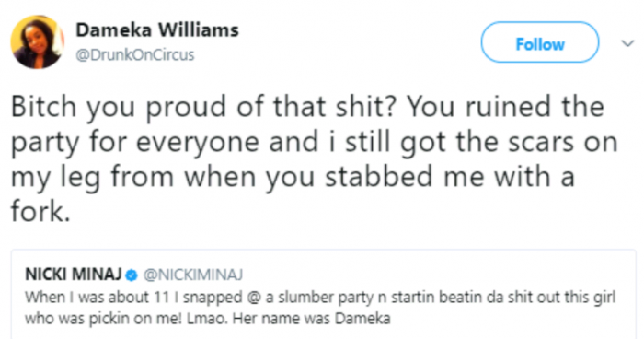644x339 pixels.
Task: Click the Dameka Williams display name
Action: pos(157,30)
